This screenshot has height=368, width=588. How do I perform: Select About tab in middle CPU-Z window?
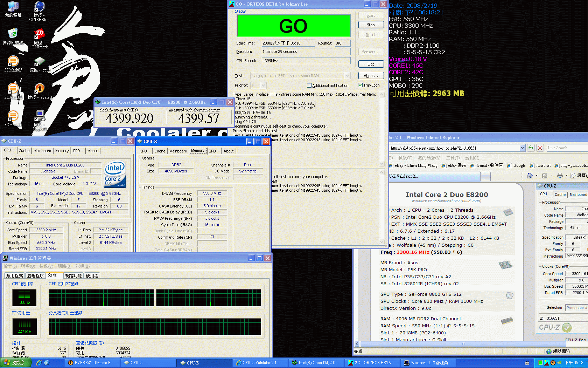(x=229, y=151)
